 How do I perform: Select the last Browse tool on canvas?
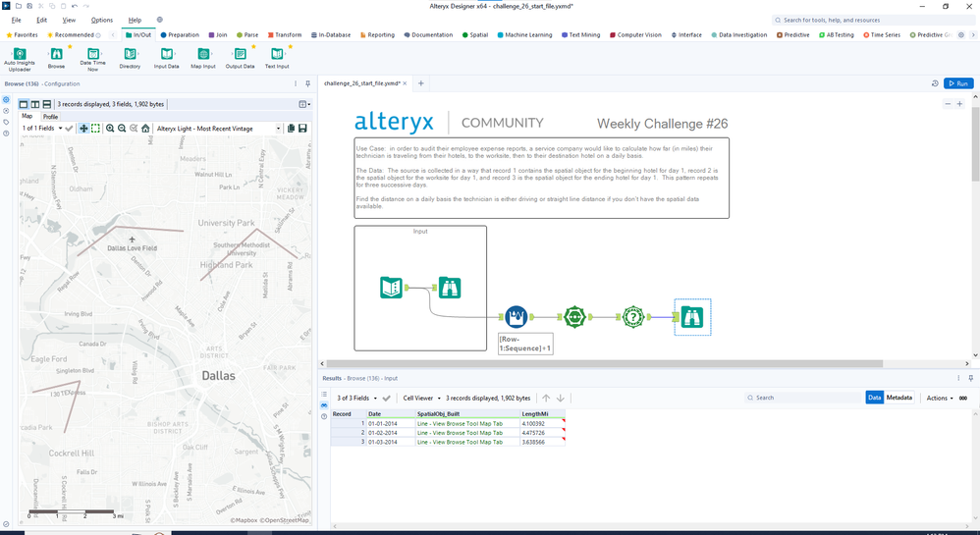pyautogui.click(x=692, y=317)
